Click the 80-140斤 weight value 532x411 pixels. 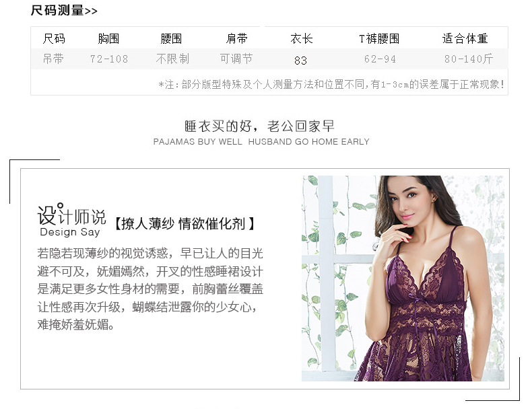pos(469,59)
